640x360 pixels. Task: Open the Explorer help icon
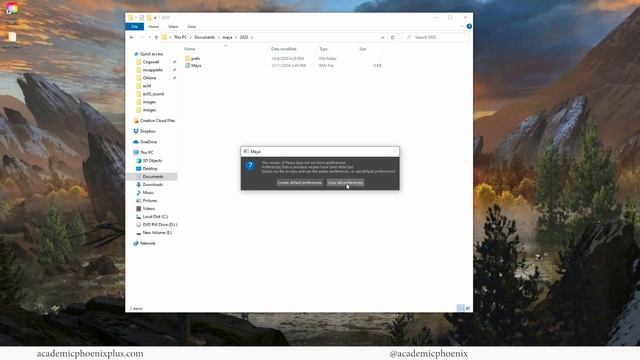click(469, 27)
